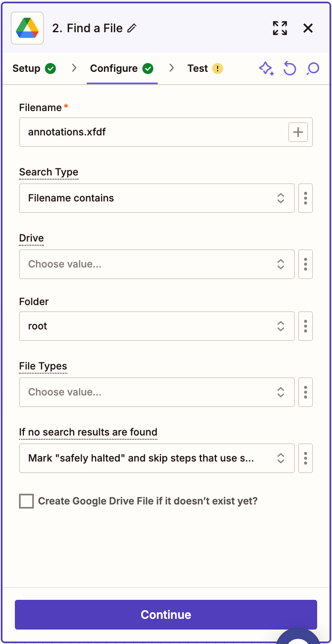Close the Find a File panel
This screenshot has height=644, width=332.
point(308,28)
